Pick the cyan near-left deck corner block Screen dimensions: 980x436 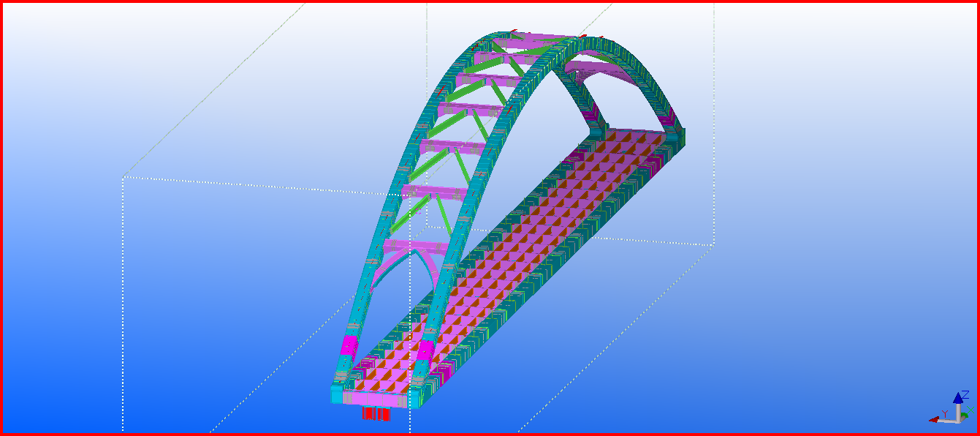(x=337, y=396)
